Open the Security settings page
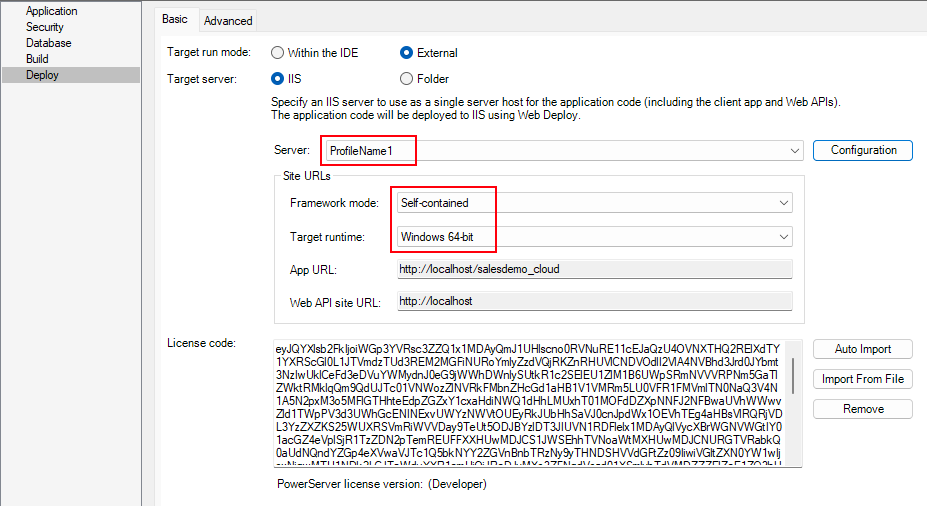The image size is (927, 506). tap(45, 27)
